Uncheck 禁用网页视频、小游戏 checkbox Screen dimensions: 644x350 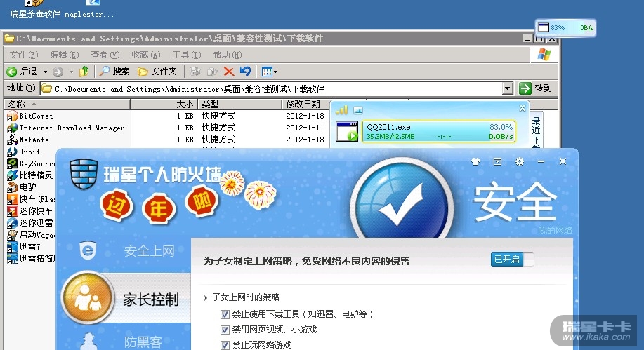225,330
